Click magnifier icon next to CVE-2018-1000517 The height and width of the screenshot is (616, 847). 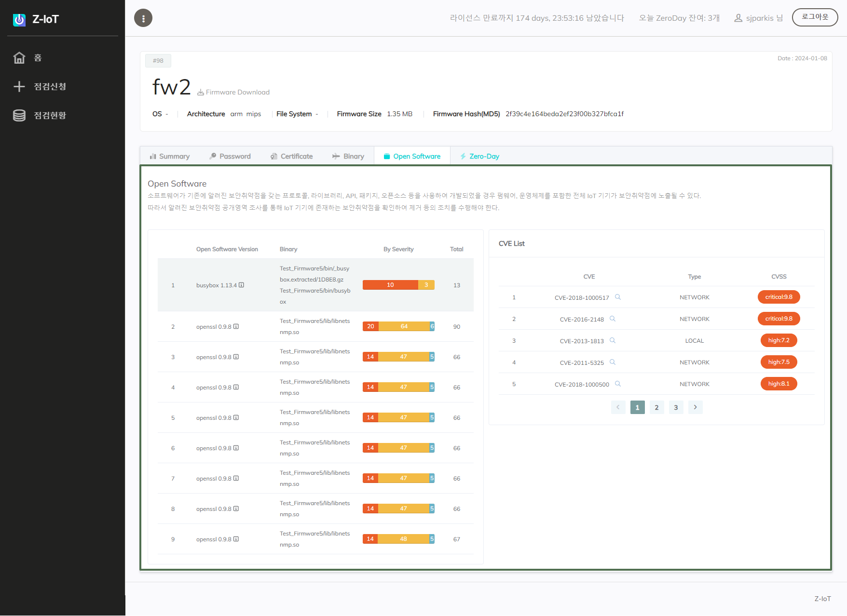click(x=618, y=297)
